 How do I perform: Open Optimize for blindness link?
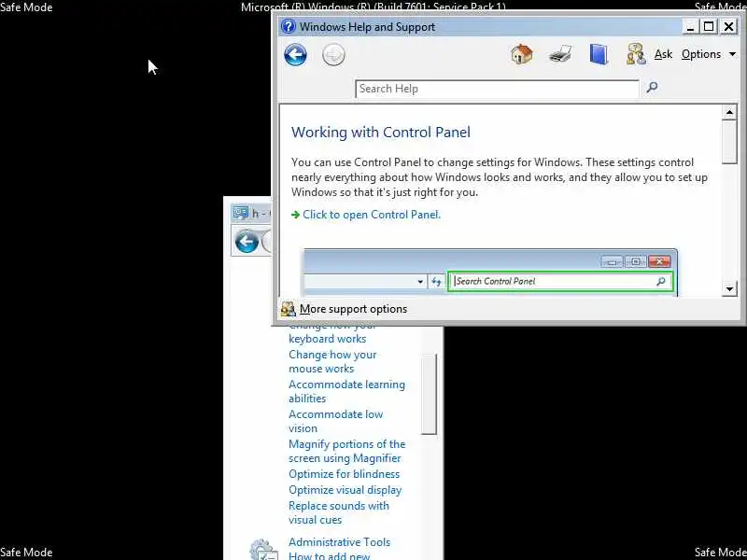pyautogui.click(x=344, y=474)
